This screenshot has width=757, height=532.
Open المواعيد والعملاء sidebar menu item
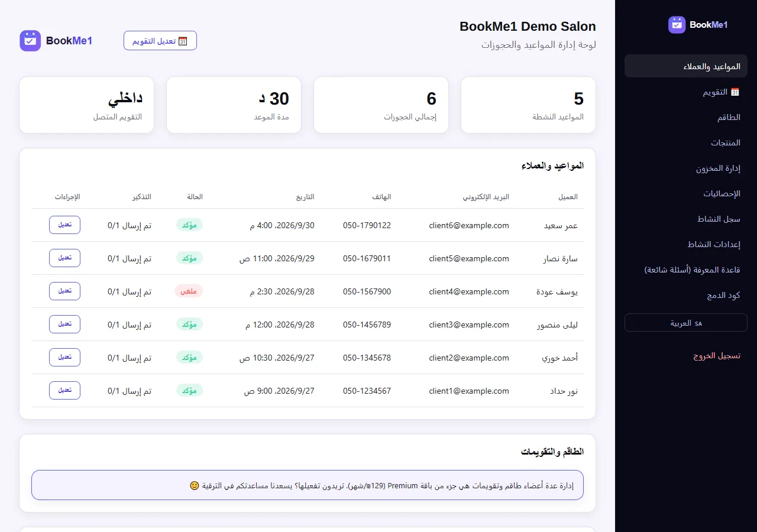tap(686, 66)
